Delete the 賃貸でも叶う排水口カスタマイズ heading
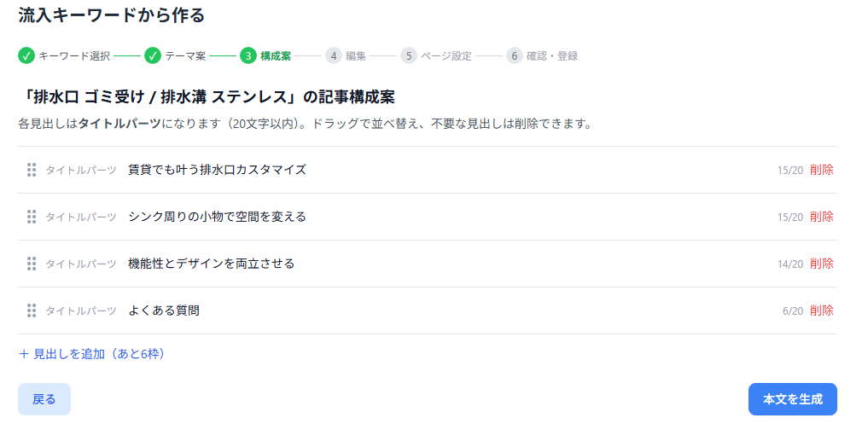 [x=822, y=170]
